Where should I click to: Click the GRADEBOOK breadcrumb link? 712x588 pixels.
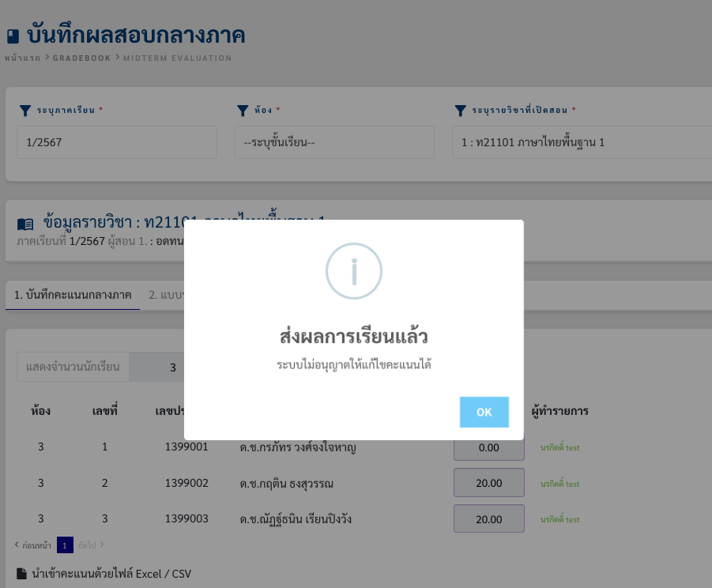[x=81, y=58]
